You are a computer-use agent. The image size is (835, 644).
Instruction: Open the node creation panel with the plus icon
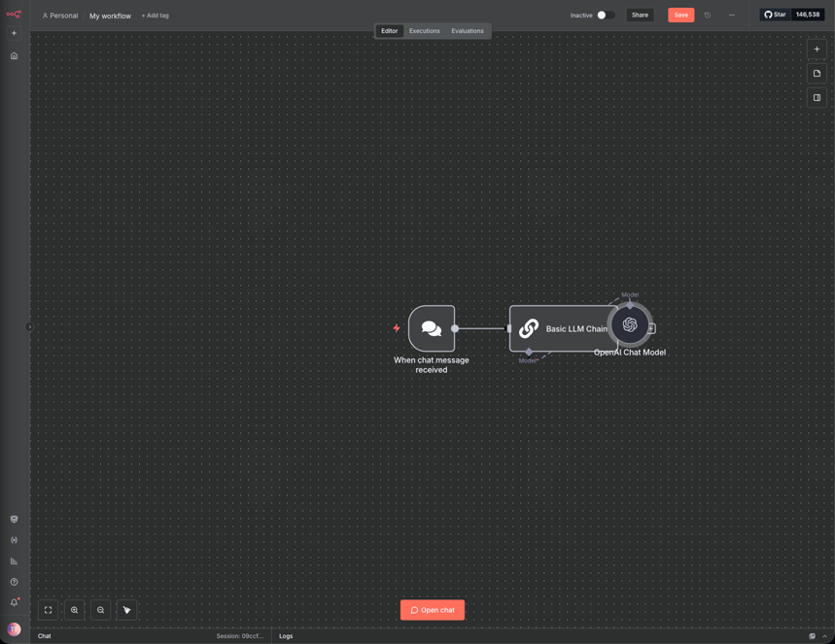pyautogui.click(x=817, y=50)
